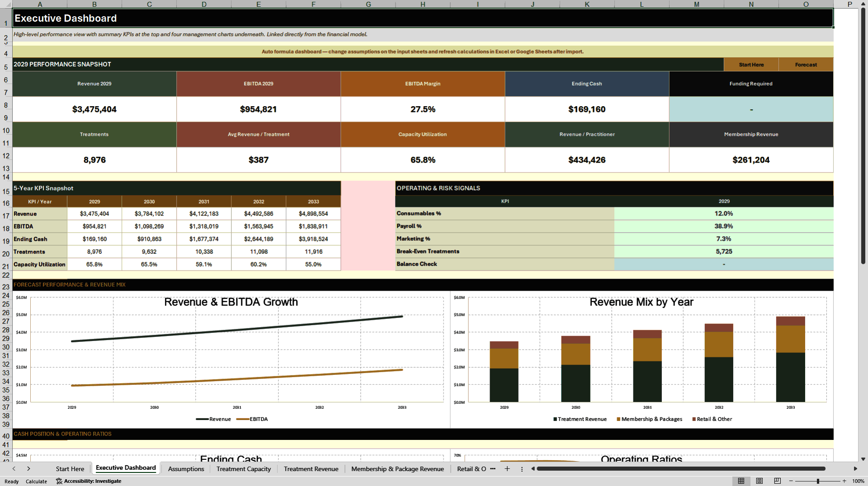Select Capacity Utilization 65.8% card value
The image size is (868, 486).
423,160
